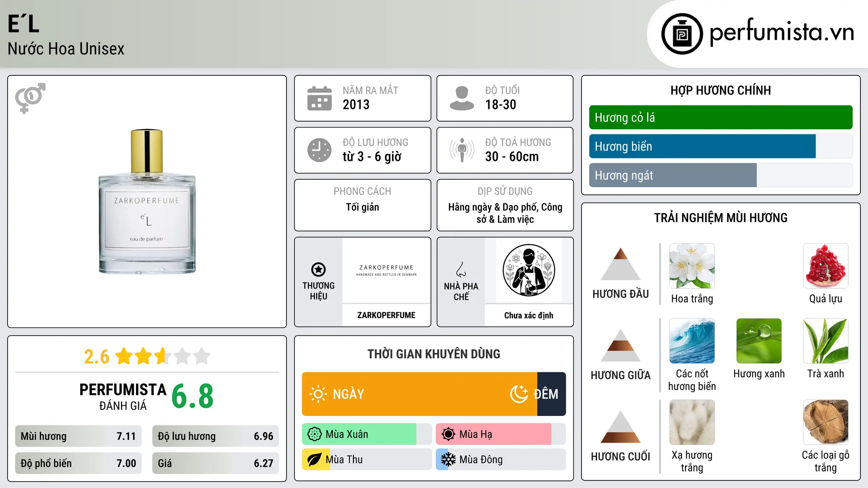This screenshot has width=868, height=488.
Task: Open the Các nốt hương biển wave image
Action: pyautogui.click(x=692, y=341)
